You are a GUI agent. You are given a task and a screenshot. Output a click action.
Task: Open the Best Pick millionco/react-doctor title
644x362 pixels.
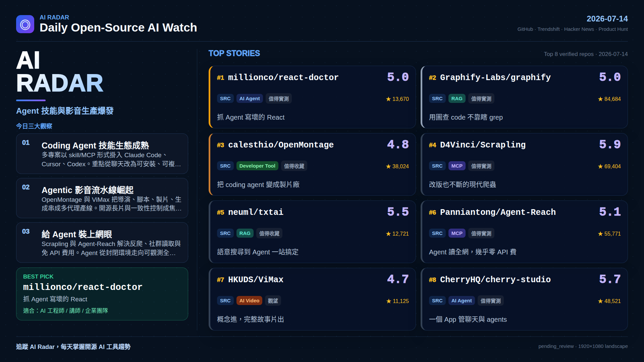[83, 287]
